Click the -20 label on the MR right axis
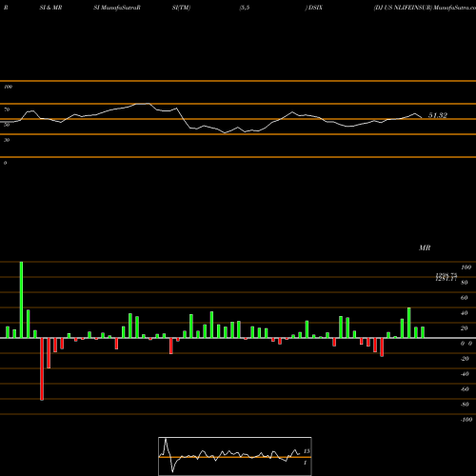The width and height of the screenshot is (476, 476). point(465,359)
